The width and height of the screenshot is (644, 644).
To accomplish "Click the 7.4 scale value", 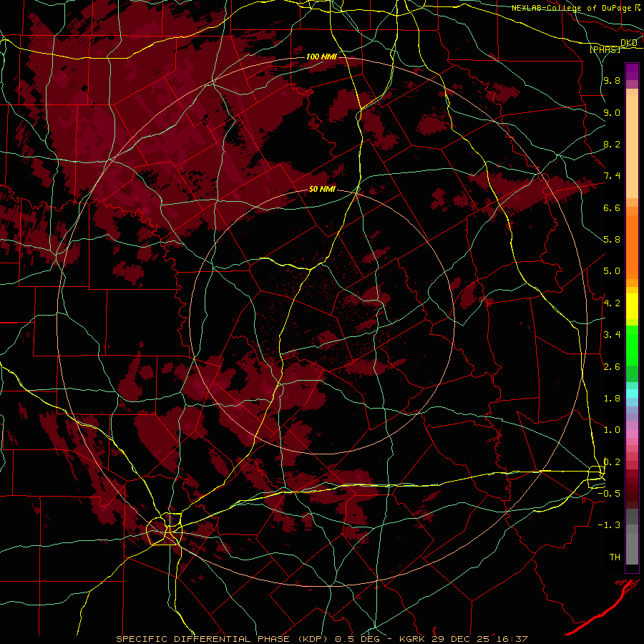I will 612,176.
